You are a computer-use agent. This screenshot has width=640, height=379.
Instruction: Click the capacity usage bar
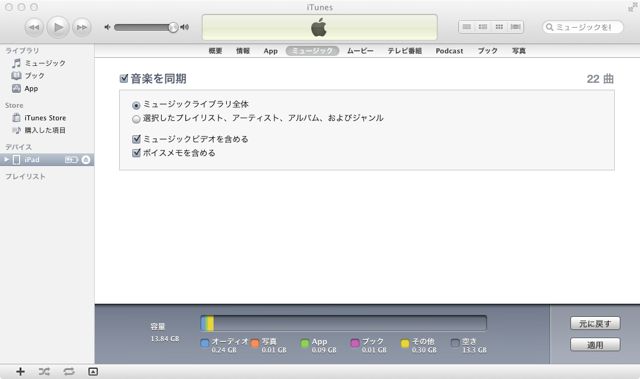click(x=343, y=323)
